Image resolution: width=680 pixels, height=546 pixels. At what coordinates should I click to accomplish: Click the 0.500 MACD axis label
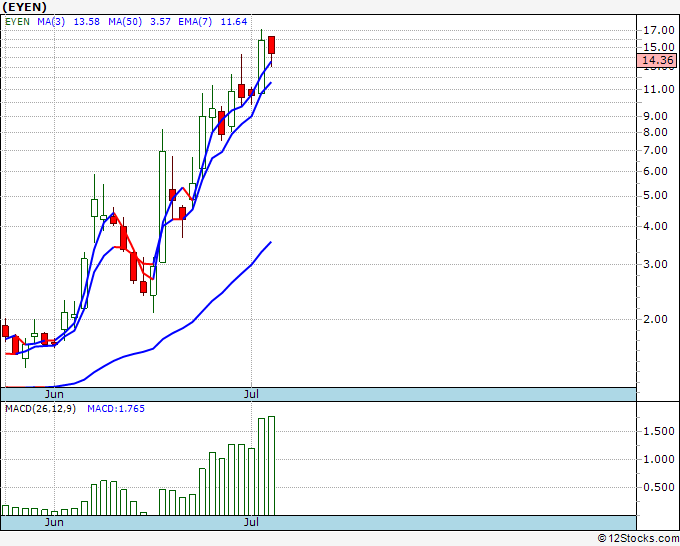click(x=659, y=487)
